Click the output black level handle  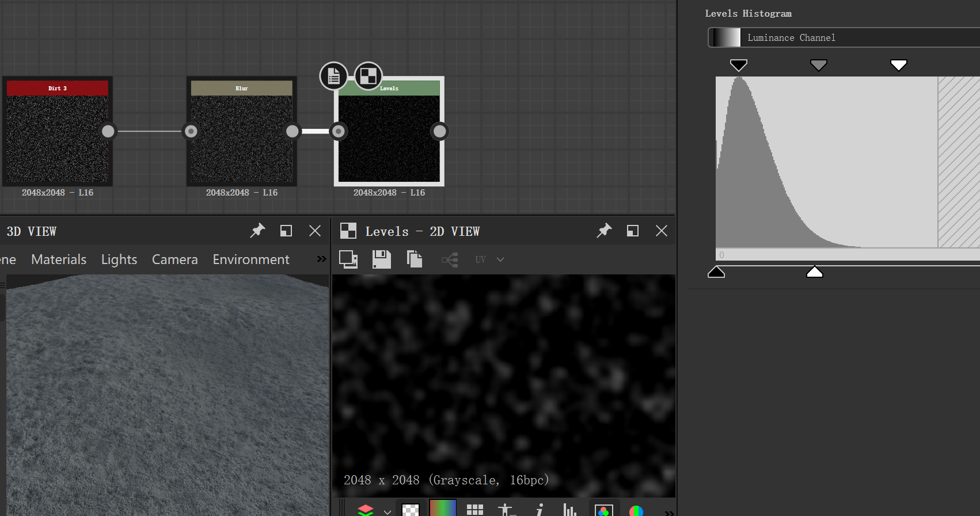coord(716,272)
